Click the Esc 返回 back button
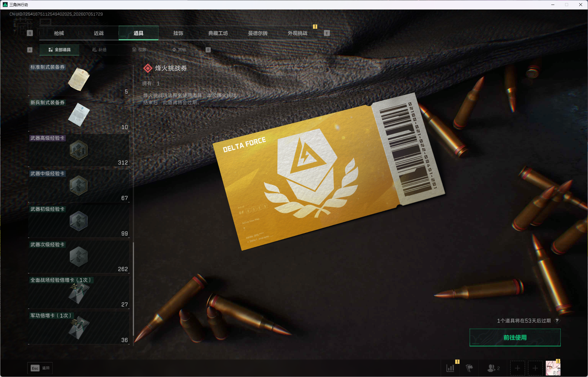 40,368
